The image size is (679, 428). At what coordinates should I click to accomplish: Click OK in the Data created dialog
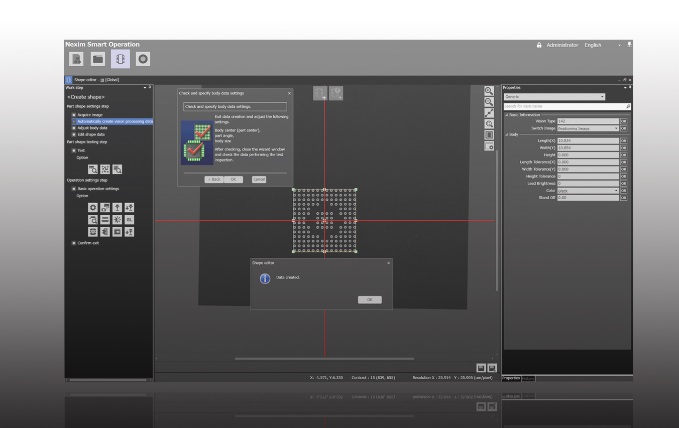tap(368, 299)
